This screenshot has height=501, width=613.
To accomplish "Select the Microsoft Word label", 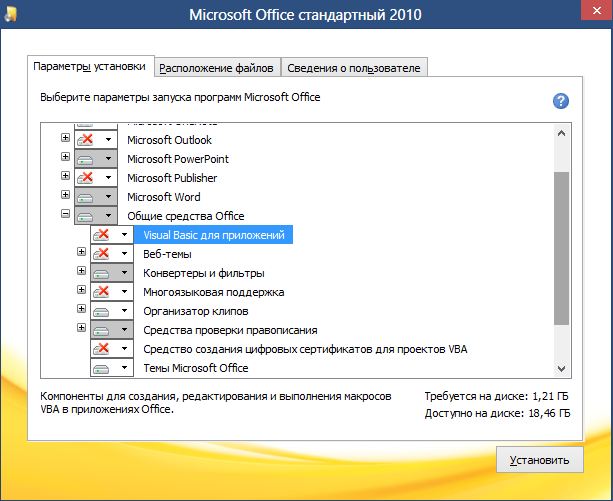I will click(x=164, y=197).
